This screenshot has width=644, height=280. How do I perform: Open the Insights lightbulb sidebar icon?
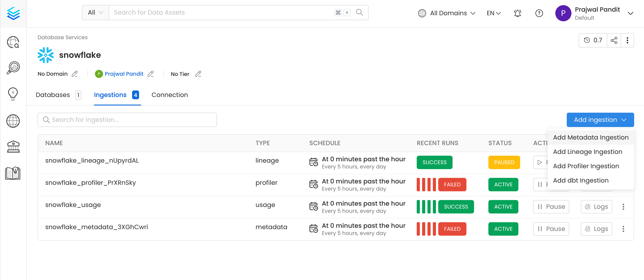coord(13,94)
